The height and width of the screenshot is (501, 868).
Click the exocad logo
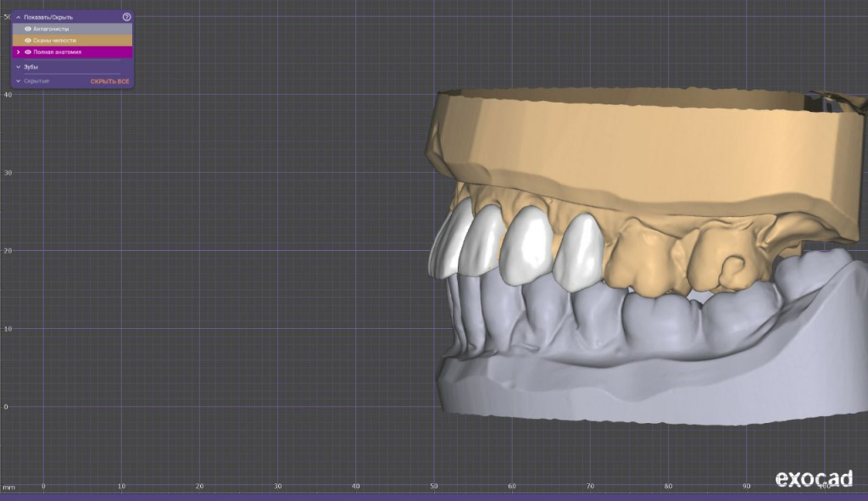813,479
